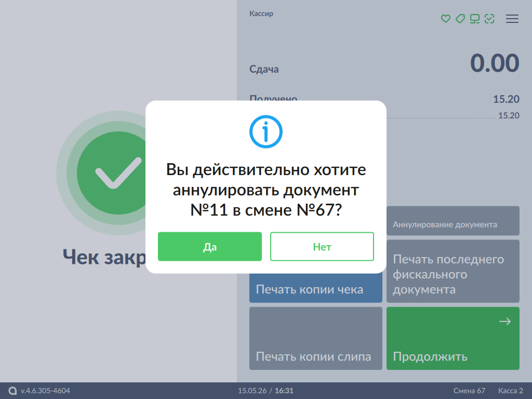Select Печать копии слипа button
The image size is (532, 399).
point(316,338)
